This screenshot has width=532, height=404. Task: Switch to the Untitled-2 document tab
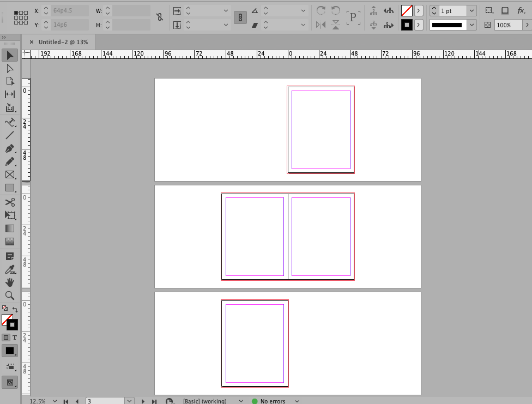[63, 42]
